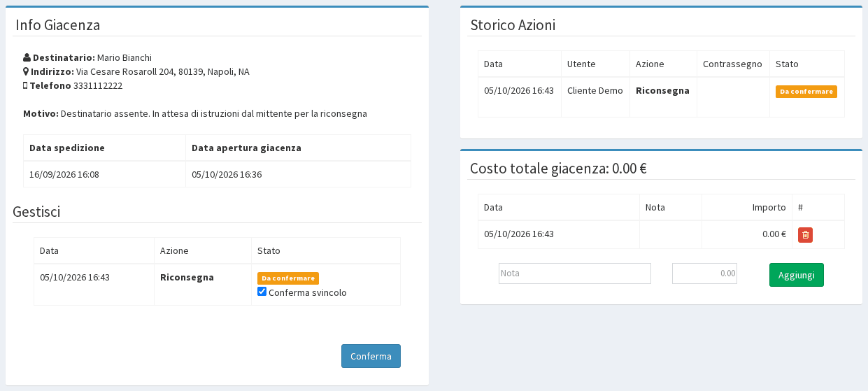Click the recipient name Mario Bianchi

coord(124,57)
